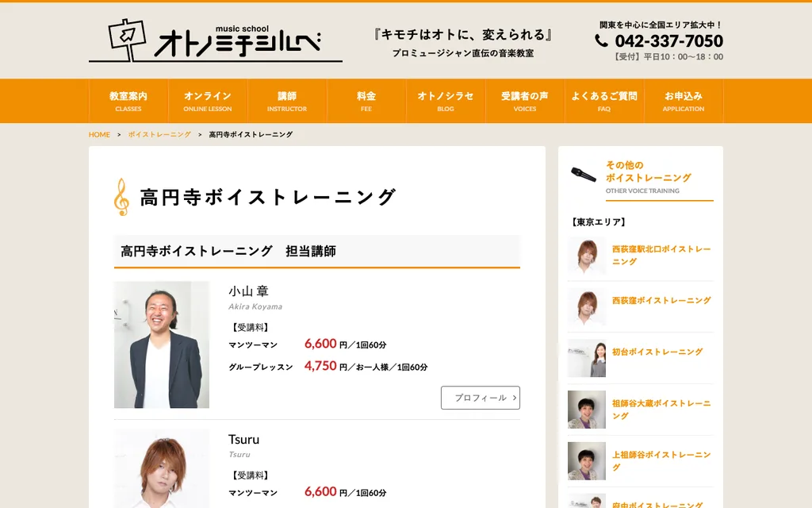Open the よくあるご質問 FAQ menu item

[x=603, y=101]
